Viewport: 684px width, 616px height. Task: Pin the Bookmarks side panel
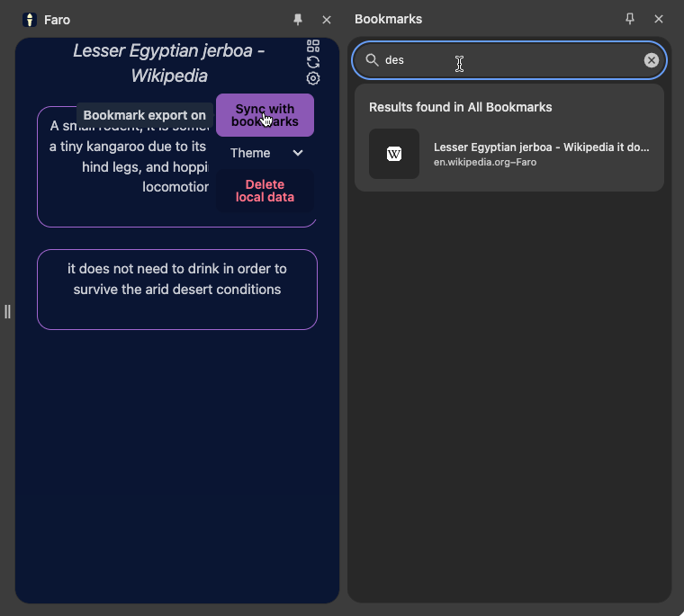click(630, 19)
